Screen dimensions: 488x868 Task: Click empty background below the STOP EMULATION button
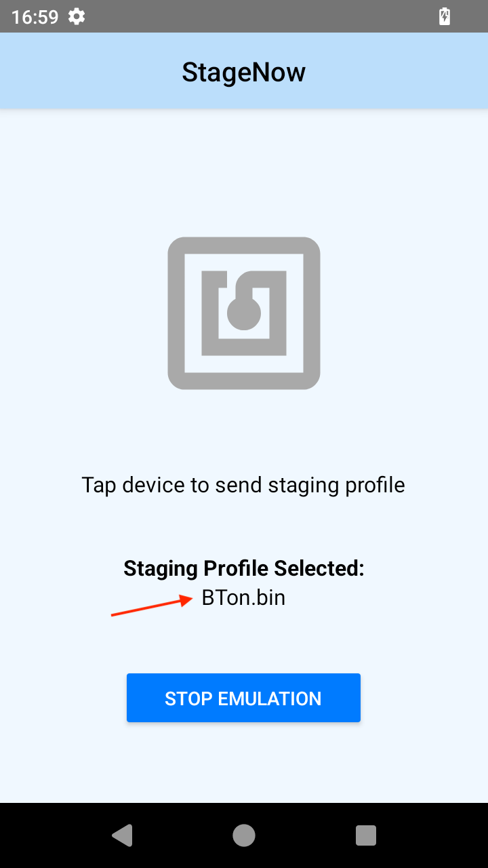[x=244, y=763]
